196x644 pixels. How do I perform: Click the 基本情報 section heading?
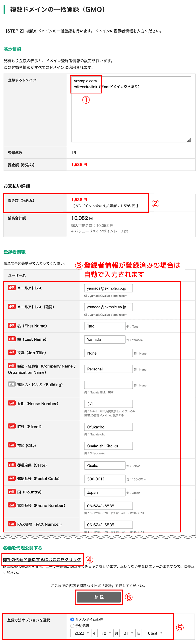coord(12,49)
